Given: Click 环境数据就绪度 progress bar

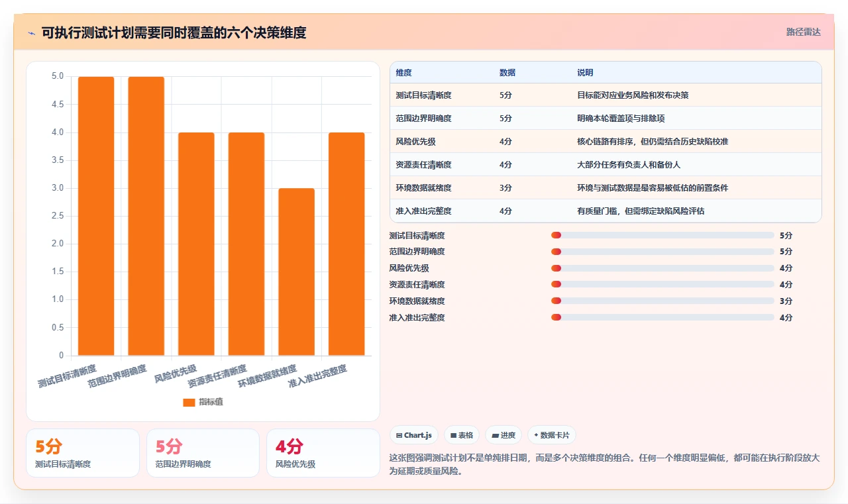Looking at the screenshot, I should point(662,301).
